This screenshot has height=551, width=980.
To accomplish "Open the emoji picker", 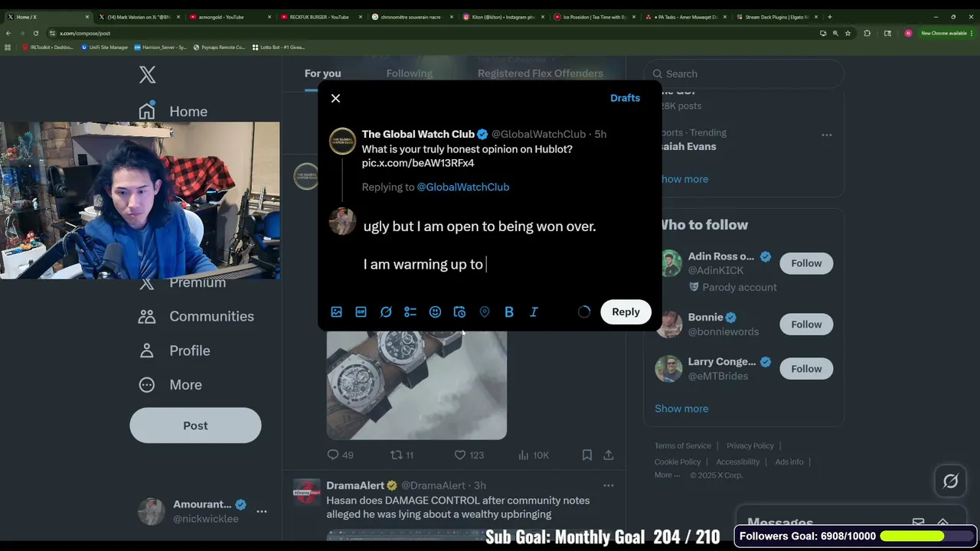I will tap(435, 311).
